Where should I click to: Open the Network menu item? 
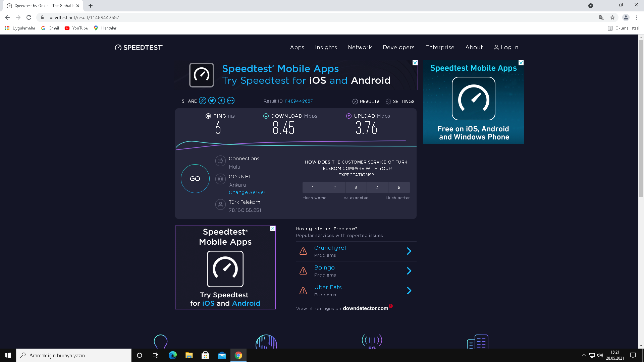360,47
